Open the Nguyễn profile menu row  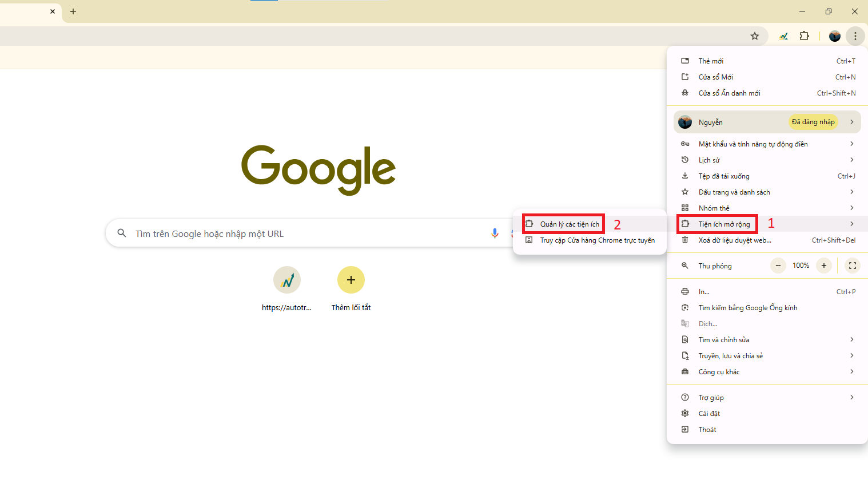[x=767, y=122]
